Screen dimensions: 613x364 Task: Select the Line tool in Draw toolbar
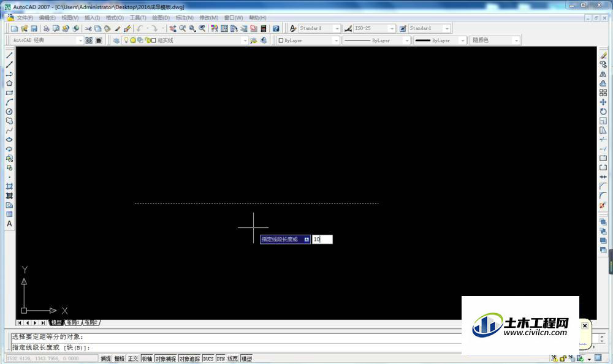tap(9, 55)
